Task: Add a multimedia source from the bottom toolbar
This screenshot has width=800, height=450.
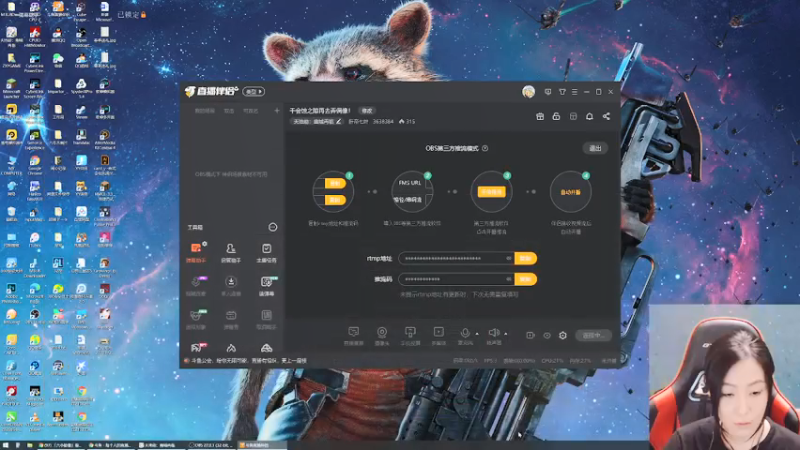Action: tap(438, 336)
